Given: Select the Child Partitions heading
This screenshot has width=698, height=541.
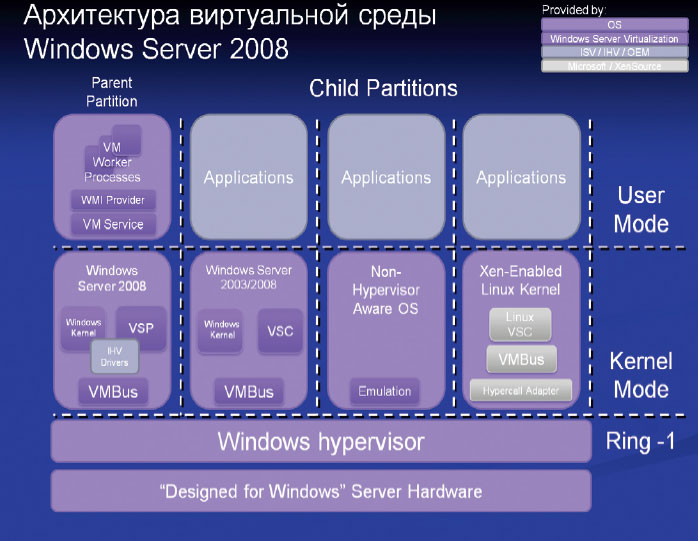Looking at the screenshot, I should (x=383, y=89).
